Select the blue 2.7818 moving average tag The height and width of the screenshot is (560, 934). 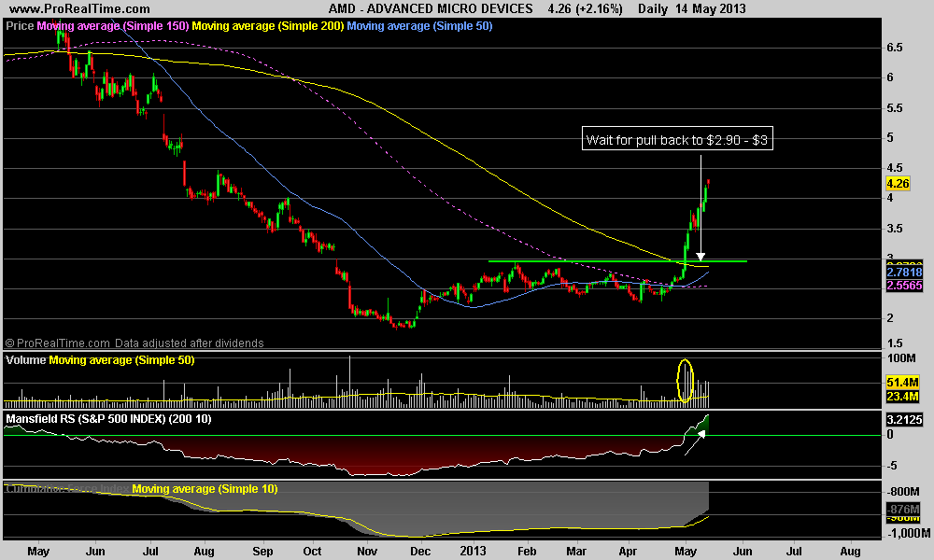[904, 272]
